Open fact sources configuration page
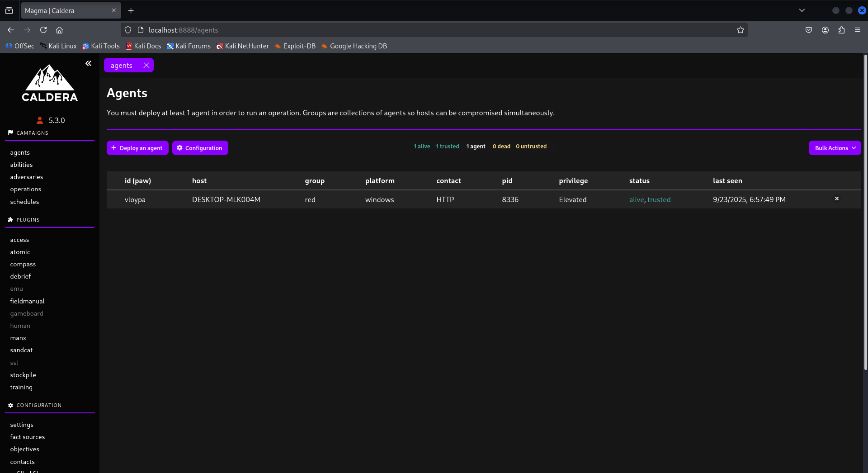The width and height of the screenshot is (868, 473). (x=28, y=437)
